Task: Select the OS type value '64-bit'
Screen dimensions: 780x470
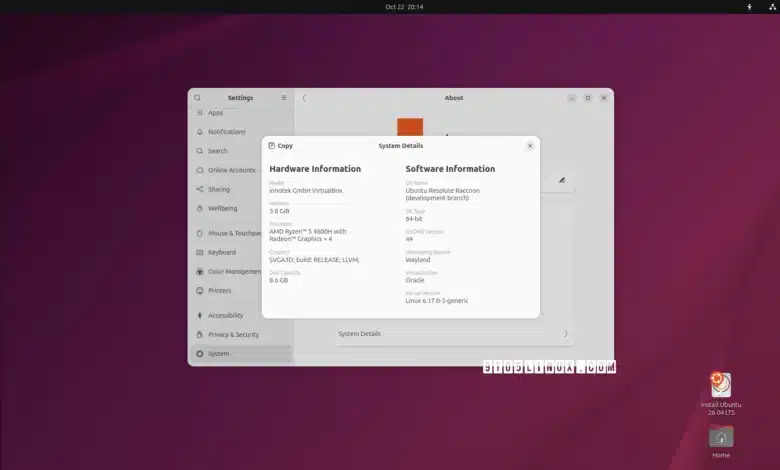Action: 414,219
